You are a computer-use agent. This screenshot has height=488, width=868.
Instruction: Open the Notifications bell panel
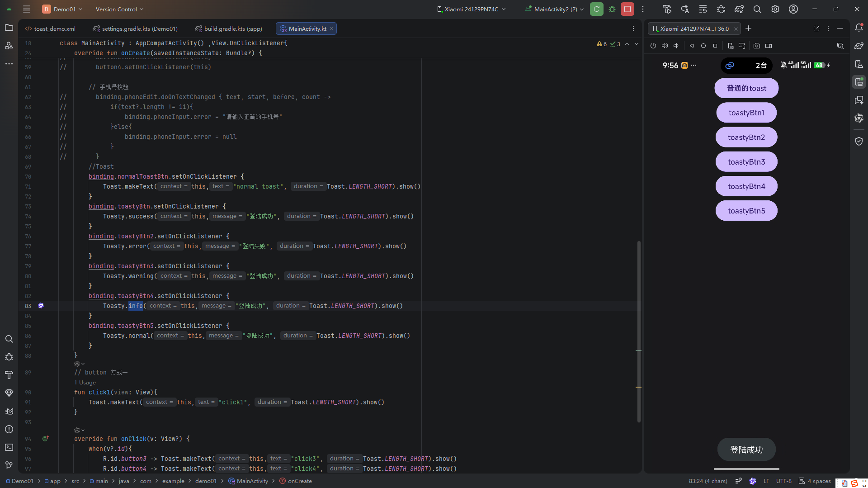(859, 28)
